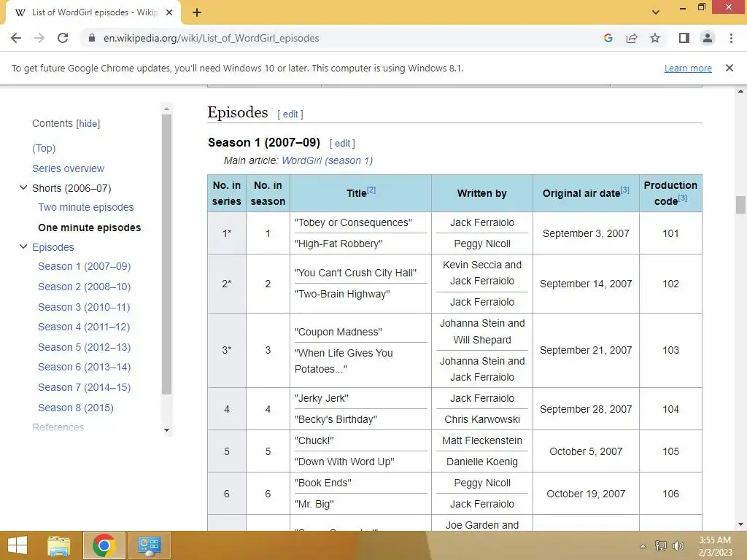Viewport: 747px width, 560px height.
Task: Close the WordGirl episodes tab
Action: [x=169, y=13]
